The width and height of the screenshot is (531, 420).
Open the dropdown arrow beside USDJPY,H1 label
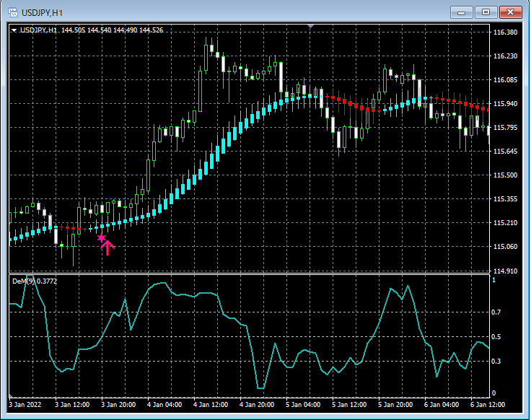coord(14,30)
